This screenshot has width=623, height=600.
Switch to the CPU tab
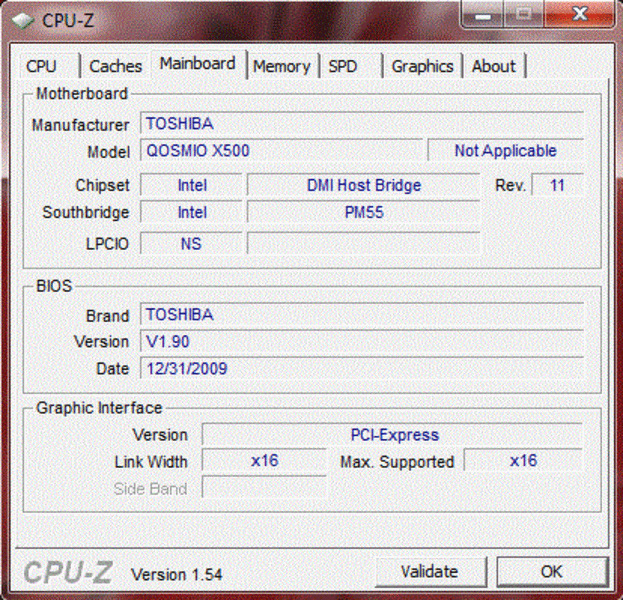[x=42, y=66]
